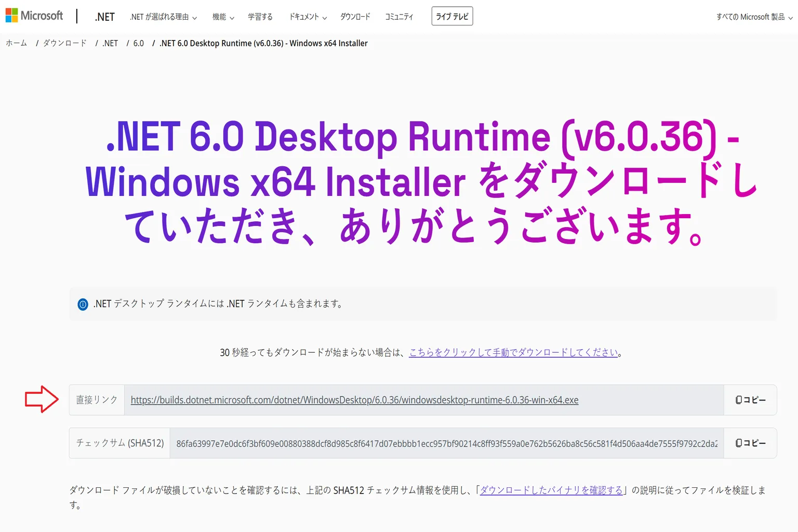Go to '6.0' breadcrumb link

click(x=139, y=43)
